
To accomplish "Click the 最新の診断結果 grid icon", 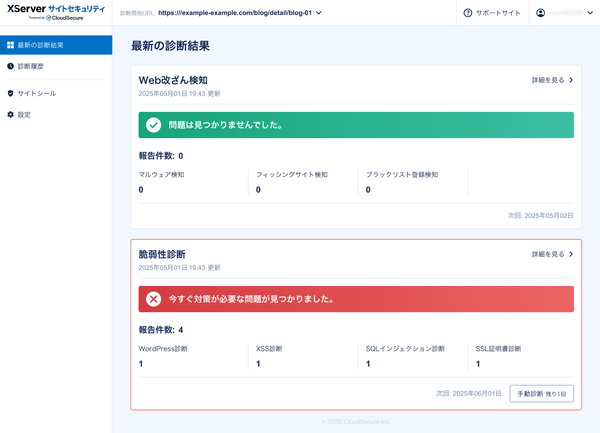I will (x=10, y=45).
